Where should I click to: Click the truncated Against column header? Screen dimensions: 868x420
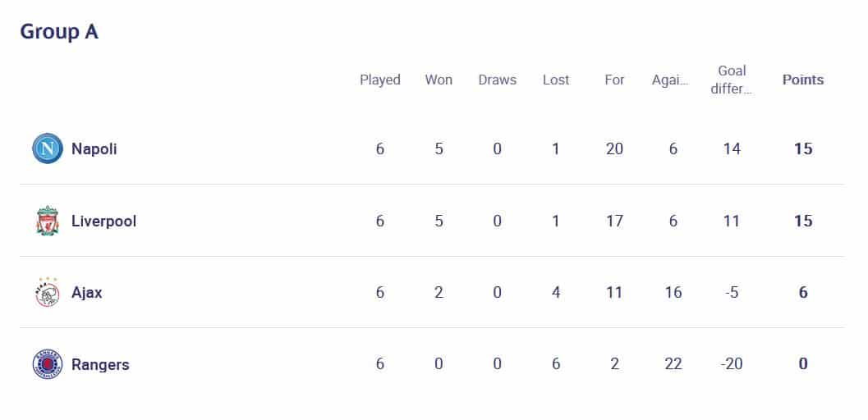pos(670,80)
